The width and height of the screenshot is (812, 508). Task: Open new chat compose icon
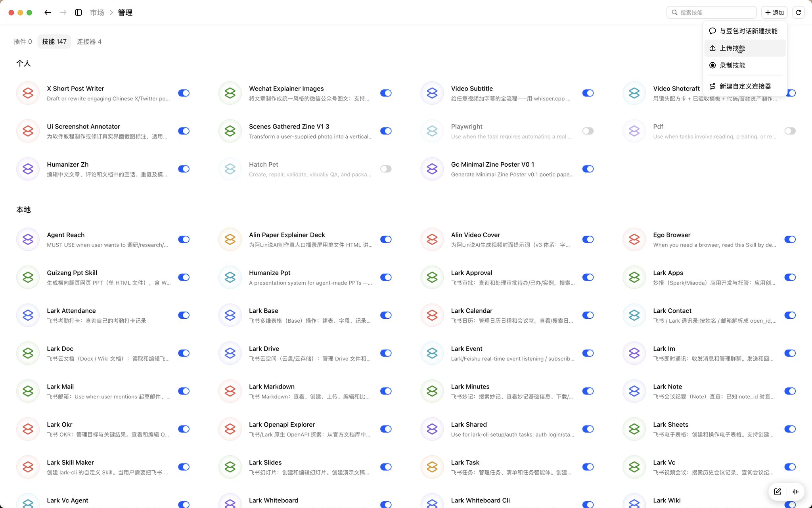(778, 492)
